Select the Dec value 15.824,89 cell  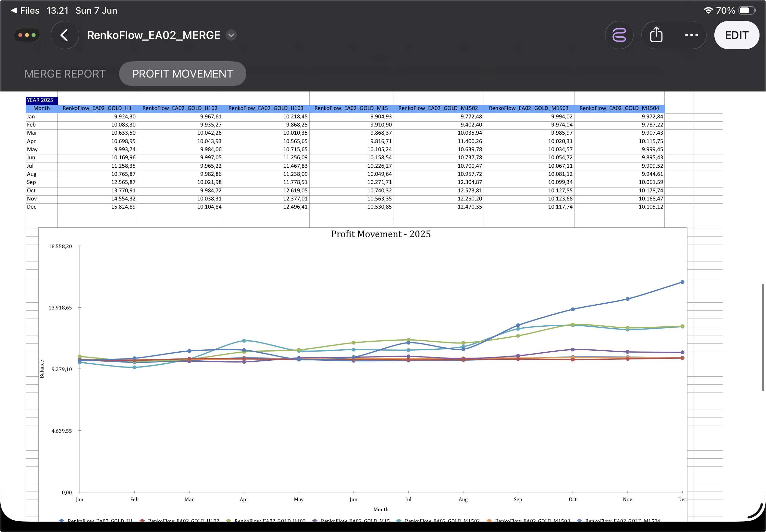(x=97, y=207)
